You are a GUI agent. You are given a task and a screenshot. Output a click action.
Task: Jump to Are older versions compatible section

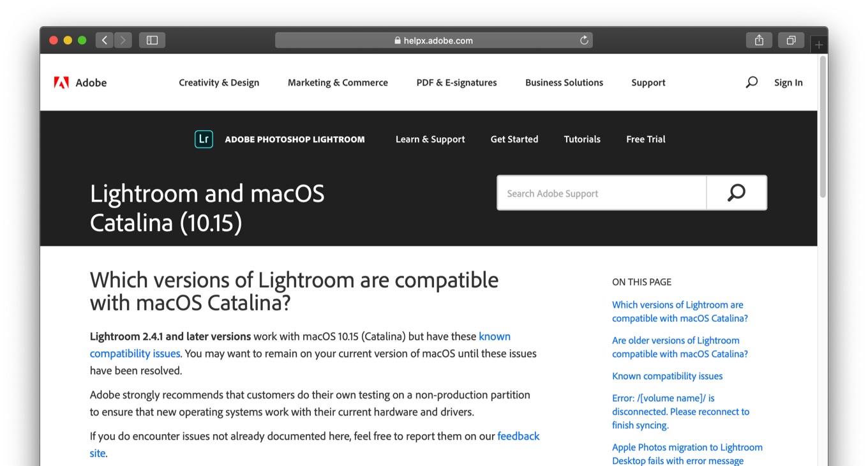point(680,347)
